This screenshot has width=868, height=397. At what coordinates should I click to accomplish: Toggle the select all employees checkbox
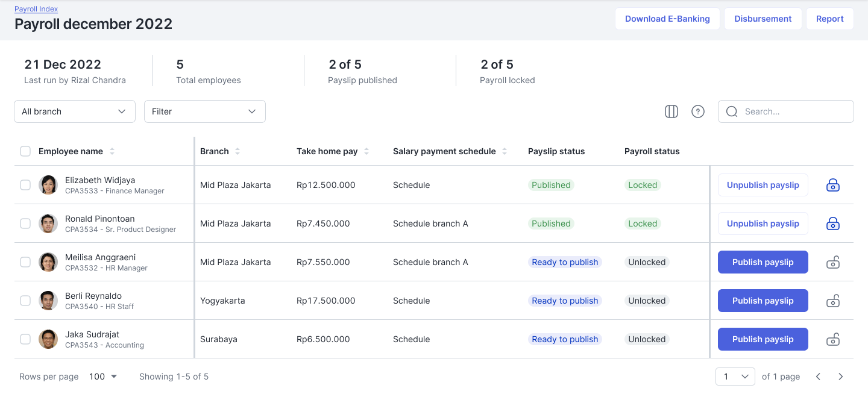tap(25, 151)
